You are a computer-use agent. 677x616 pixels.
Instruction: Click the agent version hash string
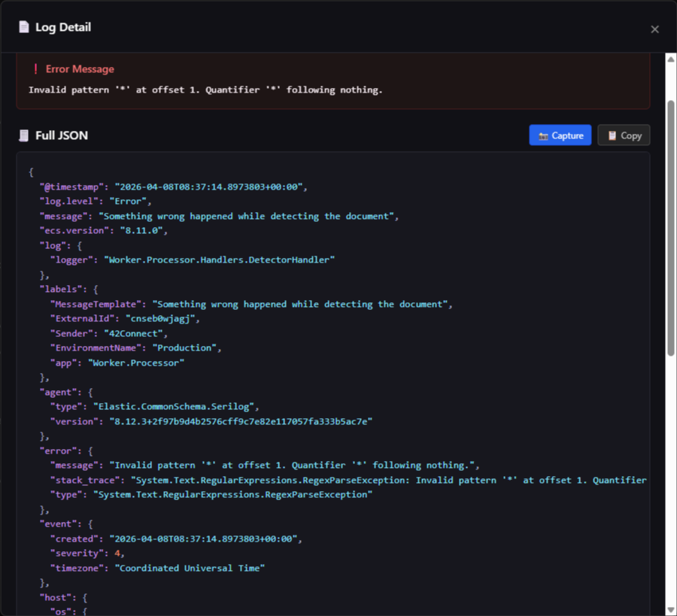click(x=241, y=421)
